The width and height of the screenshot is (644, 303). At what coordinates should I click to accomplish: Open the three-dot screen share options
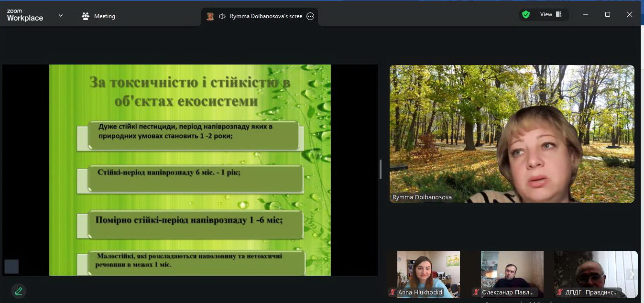pyautogui.click(x=310, y=16)
